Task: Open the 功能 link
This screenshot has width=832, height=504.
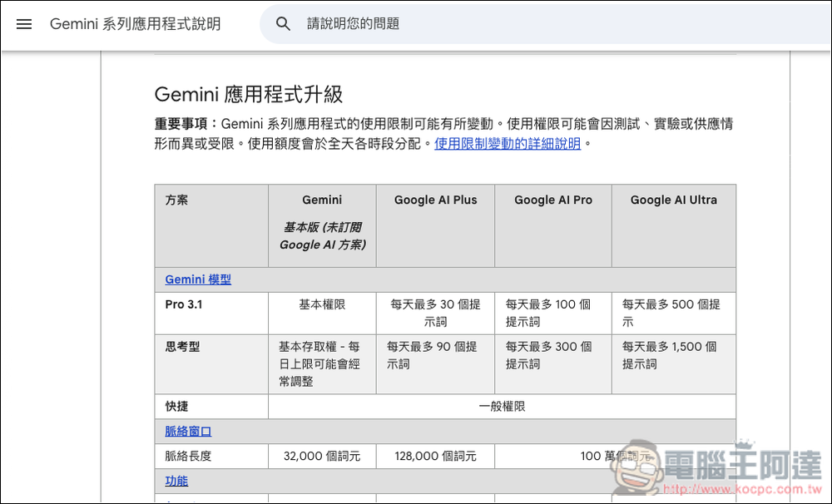Action: click(176, 481)
